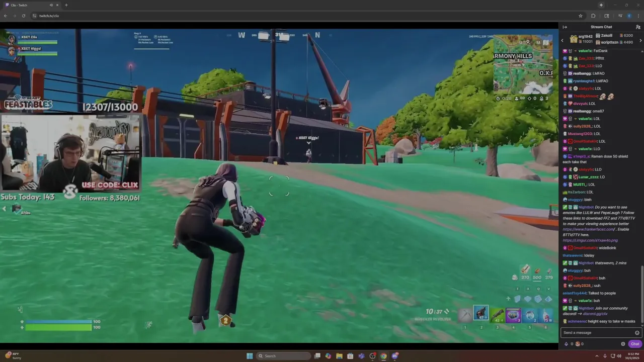Open the Chrome three-dot menu

(x=638, y=16)
